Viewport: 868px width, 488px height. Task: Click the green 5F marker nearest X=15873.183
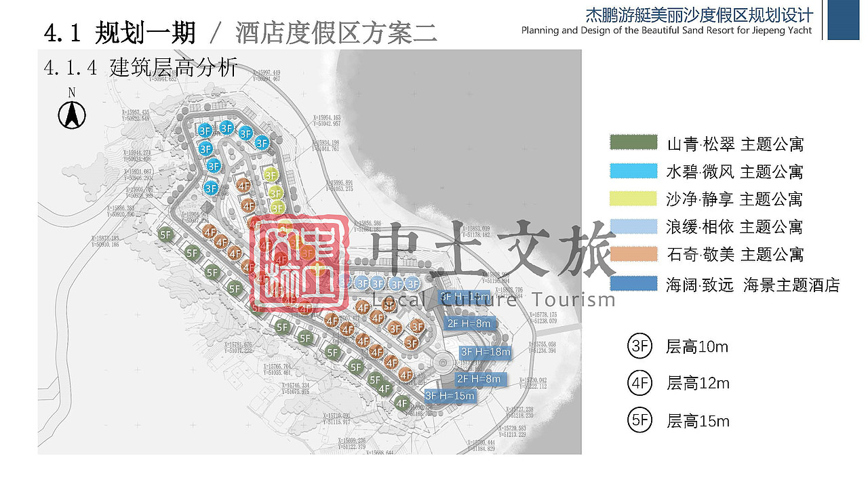pyautogui.click(x=165, y=235)
